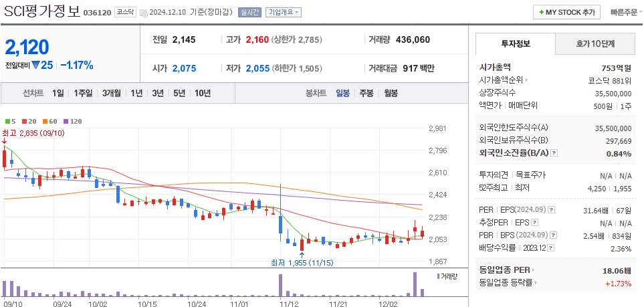The width and height of the screenshot is (644, 307).
Task: Click the 저가 value 2,055
Action: point(257,68)
